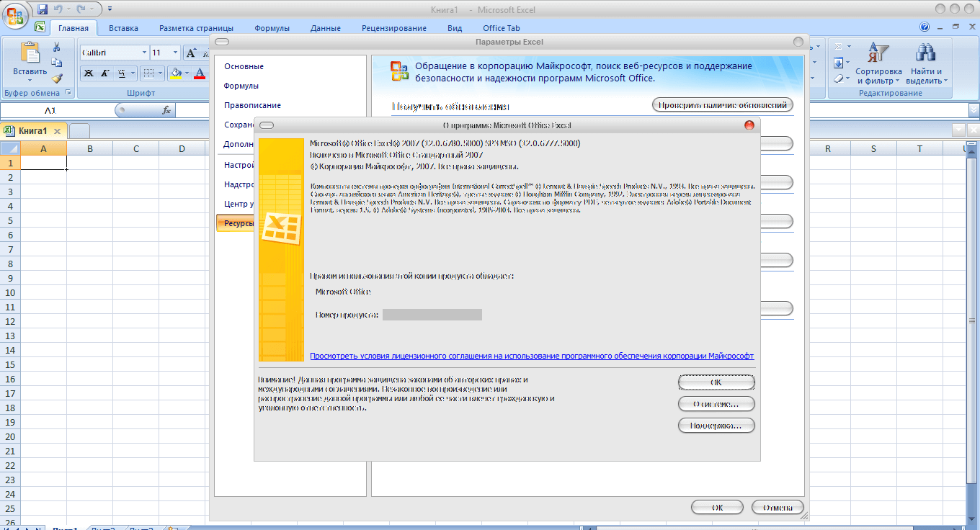Viewport: 980px width, 530px height.
Task: Click the О системе button
Action: (716, 404)
